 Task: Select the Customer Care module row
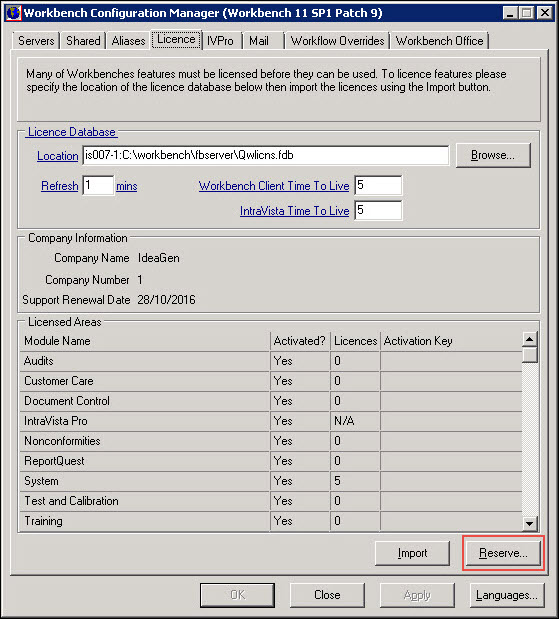click(x=271, y=381)
